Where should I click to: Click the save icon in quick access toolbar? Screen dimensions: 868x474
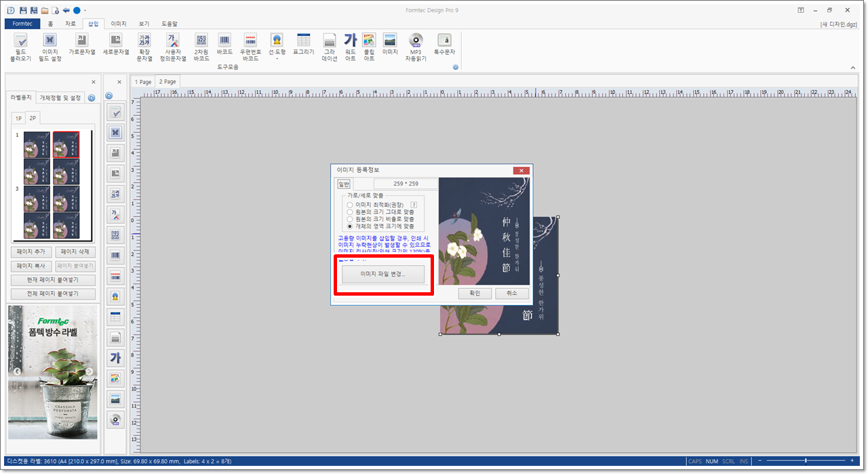pos(23,10)
